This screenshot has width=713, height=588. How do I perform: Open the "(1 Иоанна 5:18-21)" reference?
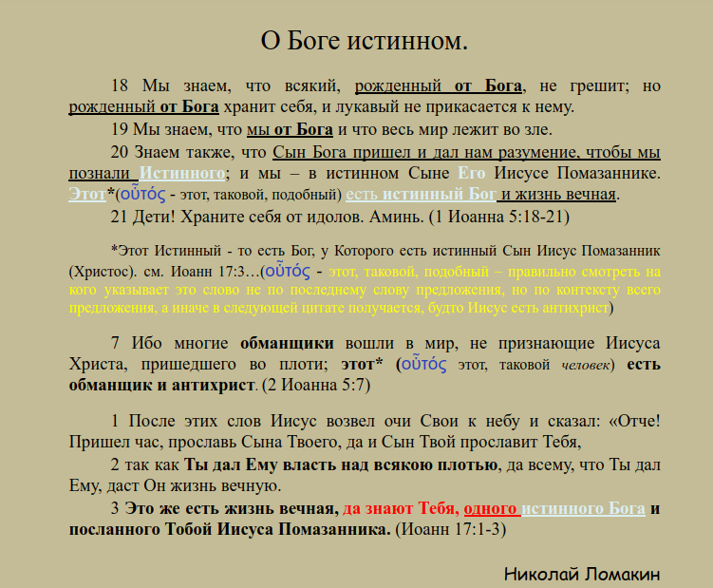click(x=498, y=218)
